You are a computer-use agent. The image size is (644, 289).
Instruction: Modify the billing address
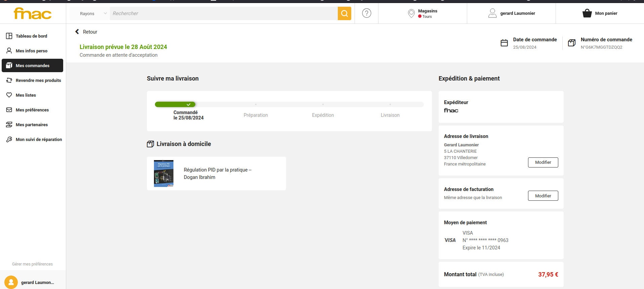click(x=543, y=196)
